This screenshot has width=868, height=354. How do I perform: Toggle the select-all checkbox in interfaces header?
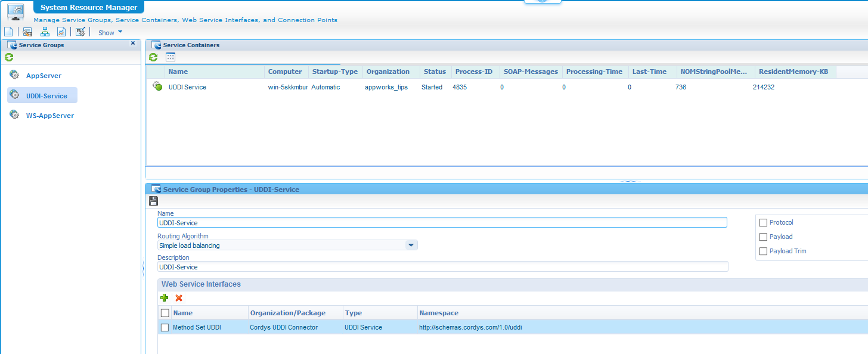[165, 313]
